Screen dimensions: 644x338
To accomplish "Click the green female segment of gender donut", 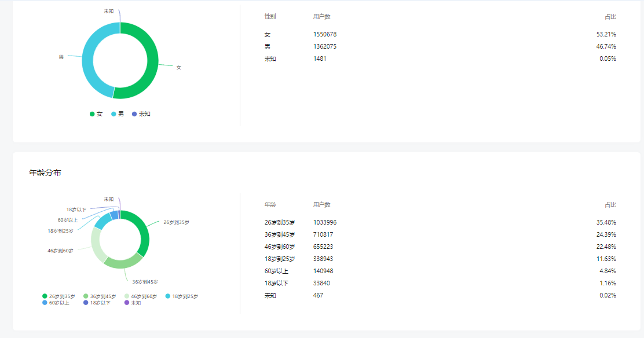I will [152, 61].
